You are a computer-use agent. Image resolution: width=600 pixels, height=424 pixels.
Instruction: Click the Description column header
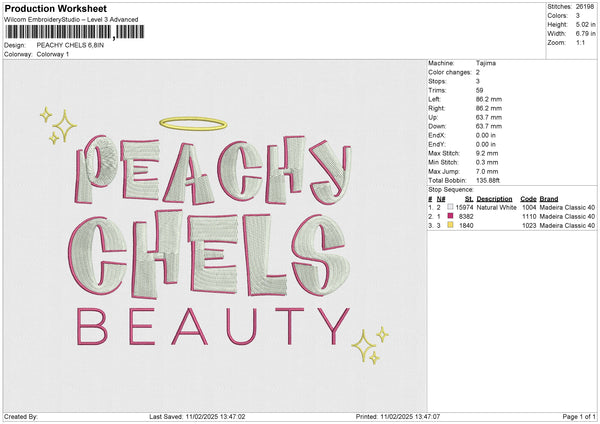tap(494, 198)
